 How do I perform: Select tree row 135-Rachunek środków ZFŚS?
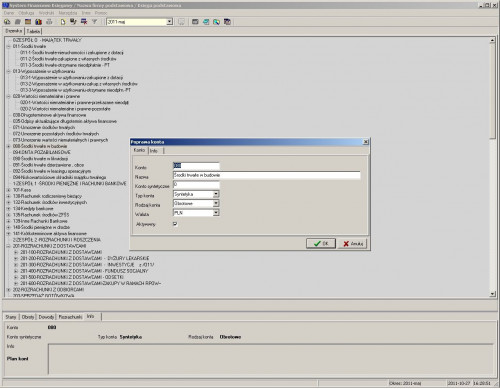41,215
